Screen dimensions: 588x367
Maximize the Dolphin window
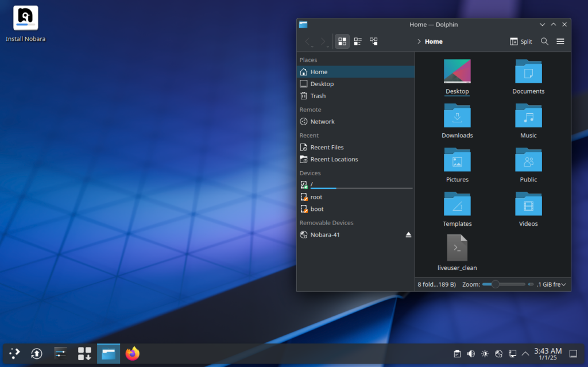coord(554,24)
